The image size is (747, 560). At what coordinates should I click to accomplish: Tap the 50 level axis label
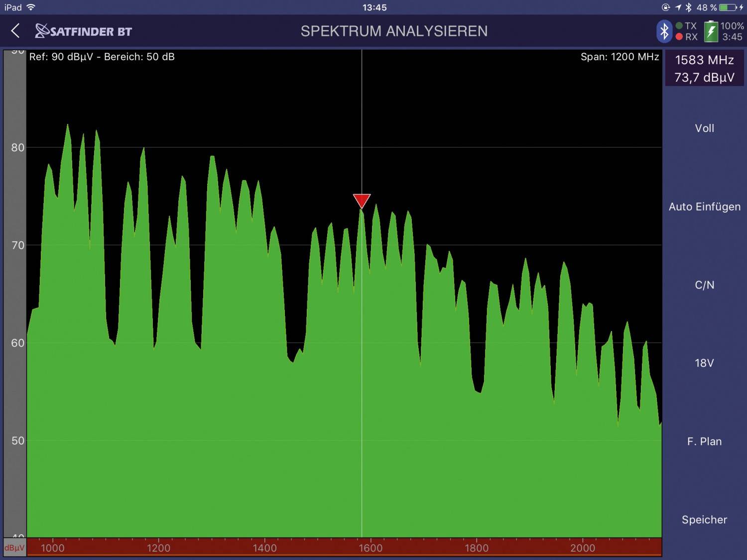[17, 441]
